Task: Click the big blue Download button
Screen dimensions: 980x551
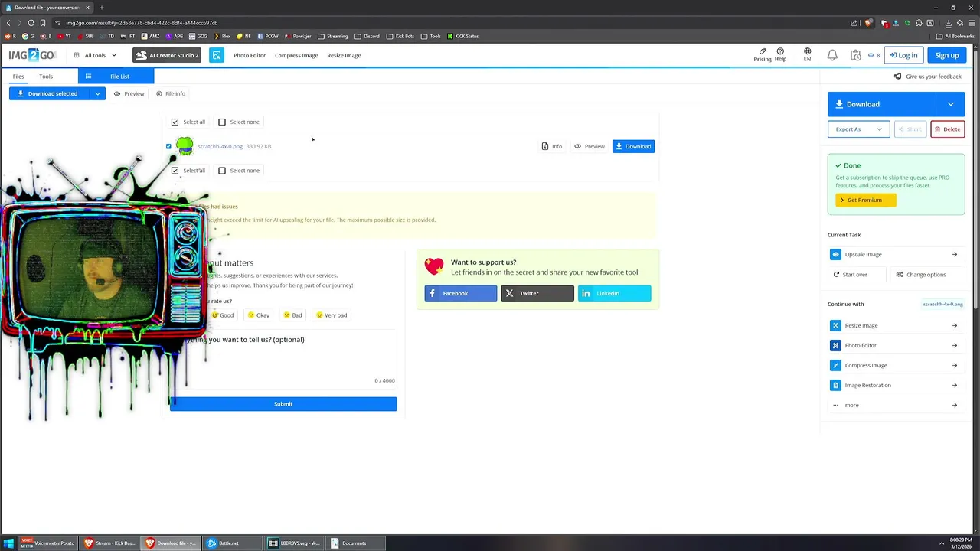Action: 881,104
